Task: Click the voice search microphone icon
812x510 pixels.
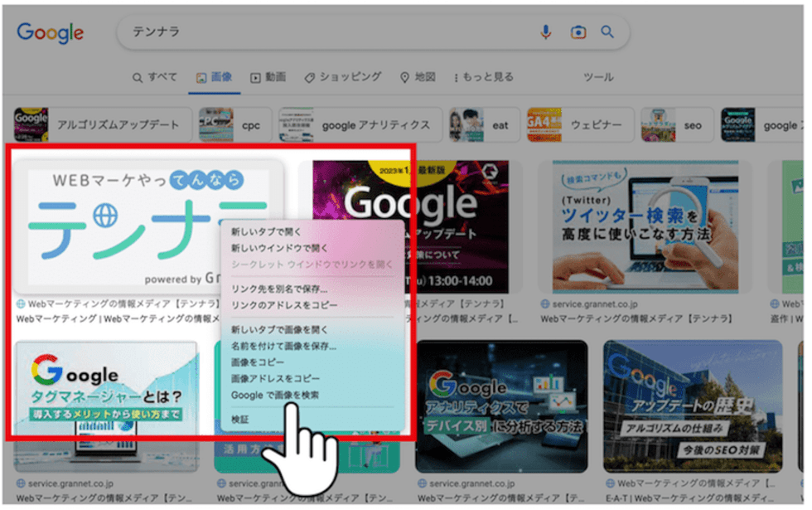Action: [544, 31]
